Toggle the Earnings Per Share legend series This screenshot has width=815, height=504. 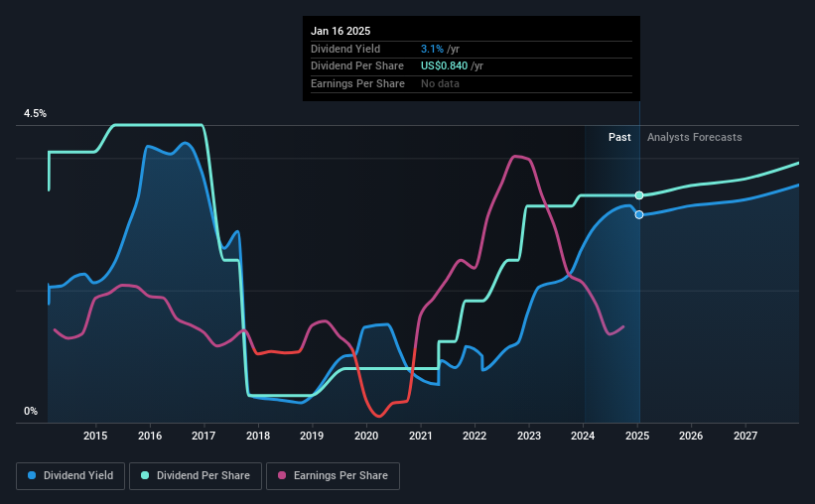tap(333, 476)
